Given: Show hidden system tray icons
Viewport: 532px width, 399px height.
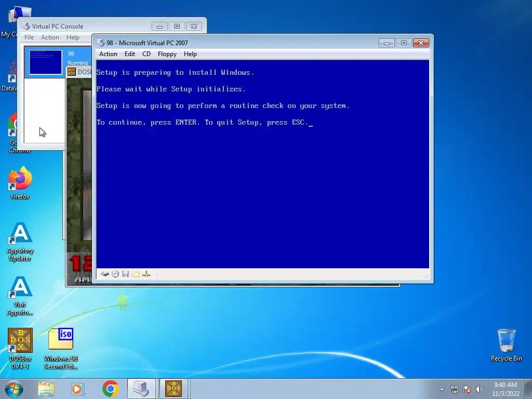Looking at the screenshot, I should pos(442,389).
